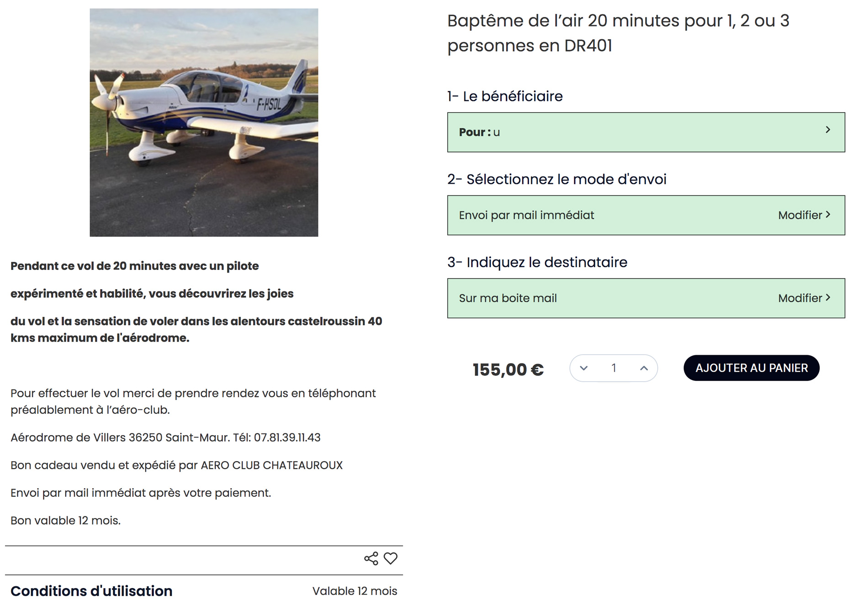The image size is (868, 610).
Task: Click chevron arrow in beneficiary row
Action: coord(828,130)
